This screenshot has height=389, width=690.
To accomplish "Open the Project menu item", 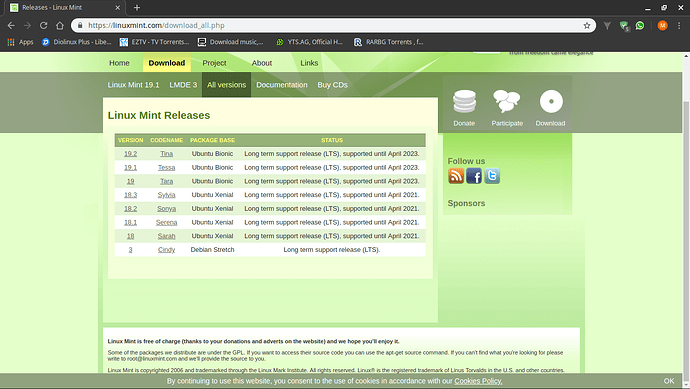I will coord(214,63).
